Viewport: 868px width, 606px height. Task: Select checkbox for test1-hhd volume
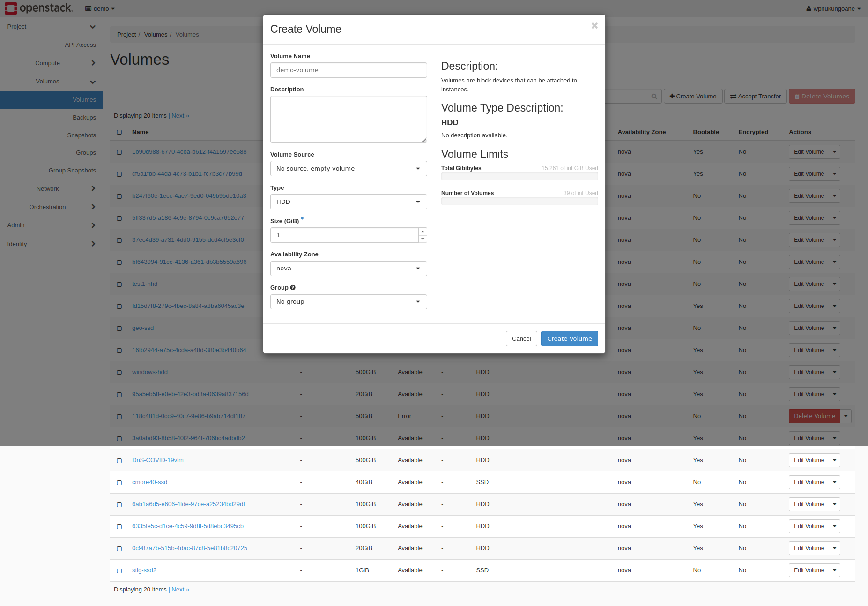119,284
